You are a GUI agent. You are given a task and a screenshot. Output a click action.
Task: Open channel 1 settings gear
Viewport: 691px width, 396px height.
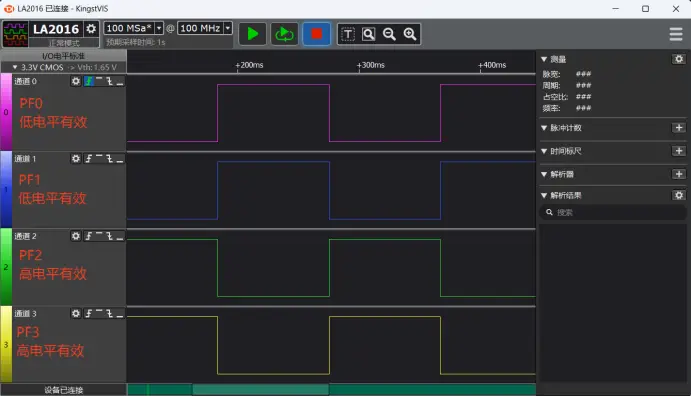click(76, 159)
